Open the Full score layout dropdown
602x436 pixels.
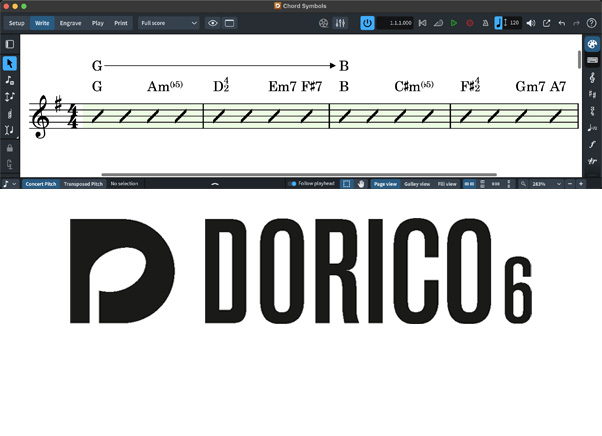169,23
